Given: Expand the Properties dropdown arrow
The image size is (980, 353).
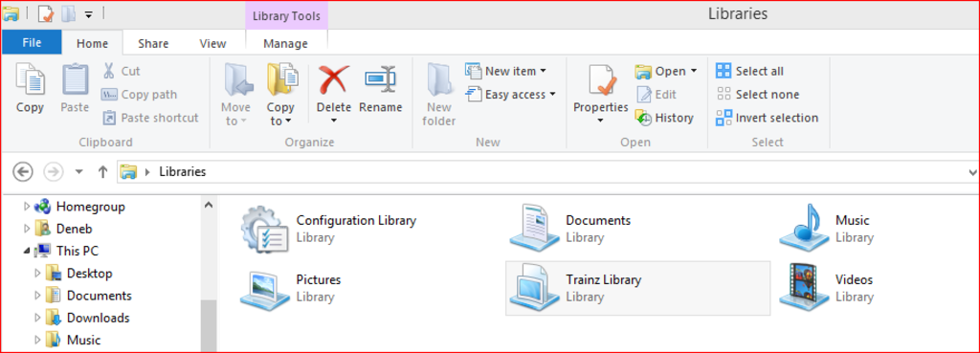Looking at the screenshot, I should 601,121.
